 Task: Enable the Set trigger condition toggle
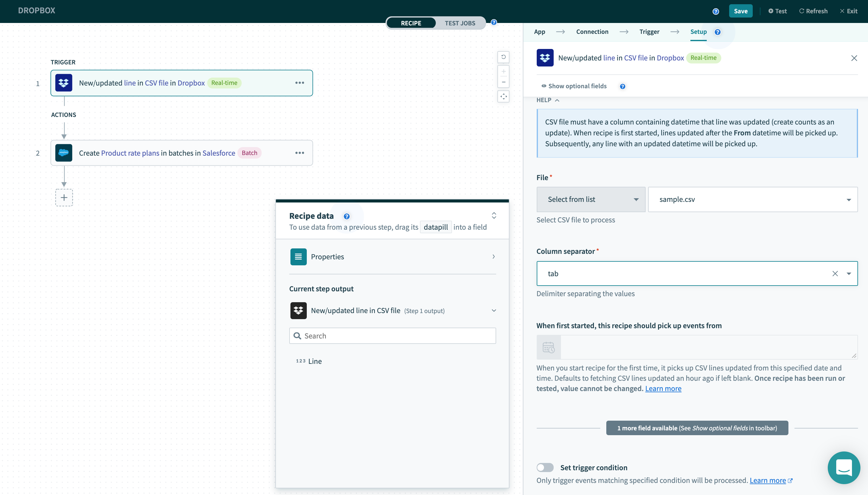[x=545, y=467]
